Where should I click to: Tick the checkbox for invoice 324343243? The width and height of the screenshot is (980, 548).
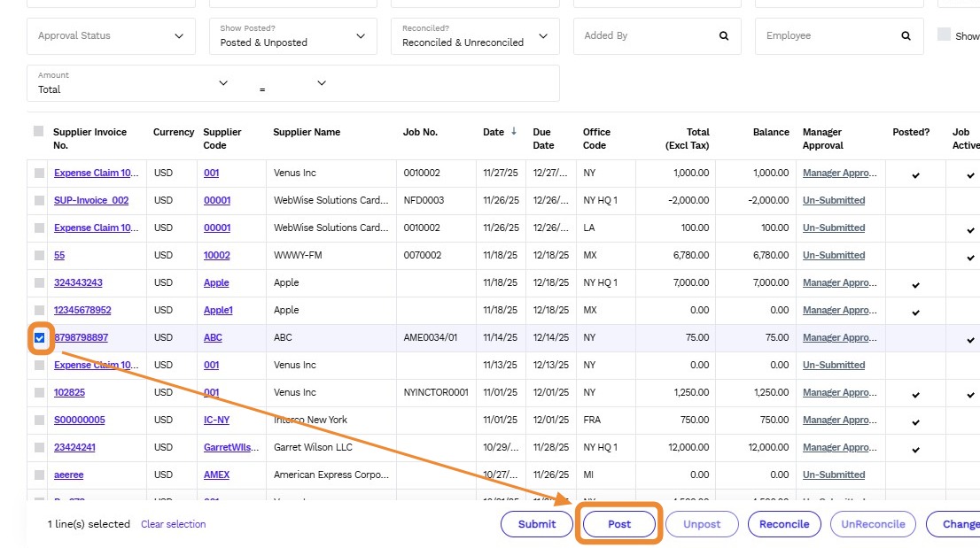click(x=39, y=282)
